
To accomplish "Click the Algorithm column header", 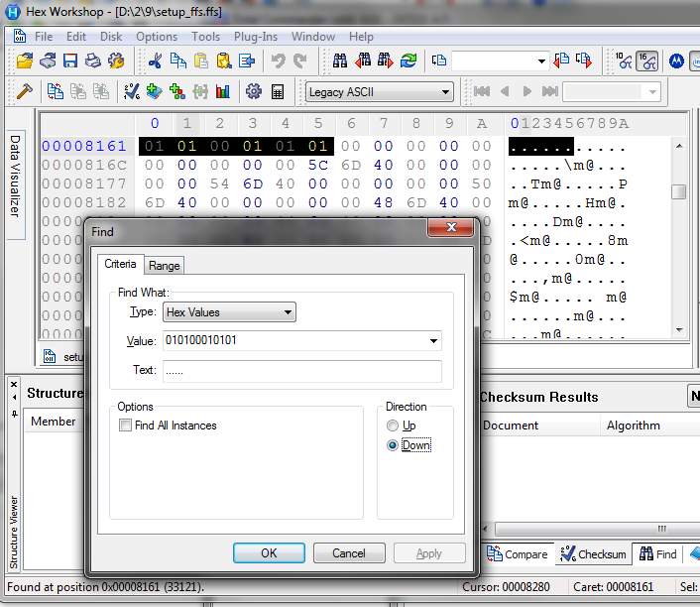I will pyautogui.click(x=649, y=425).
